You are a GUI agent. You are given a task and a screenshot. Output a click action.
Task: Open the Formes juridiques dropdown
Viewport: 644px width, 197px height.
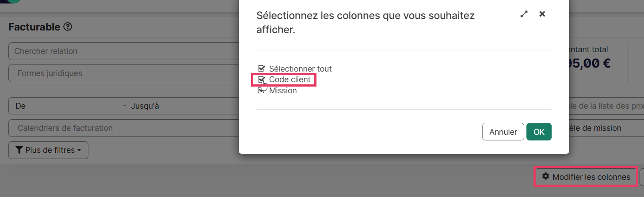pos(123,73)
